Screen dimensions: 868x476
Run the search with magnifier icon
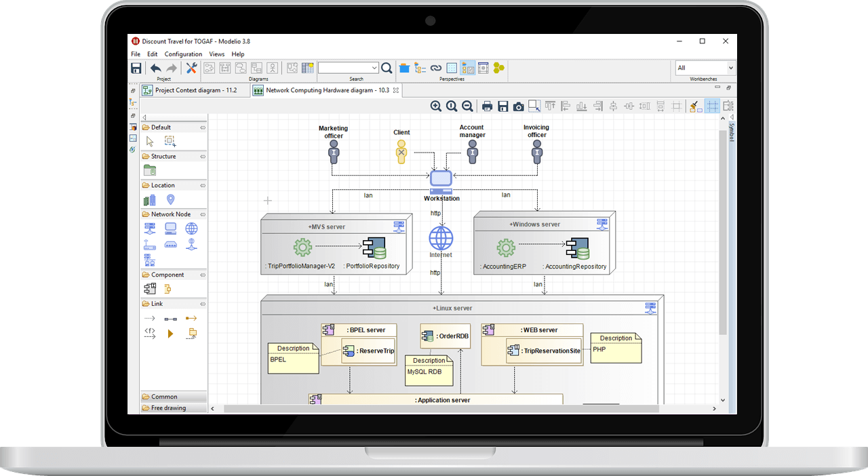(387, 68)
